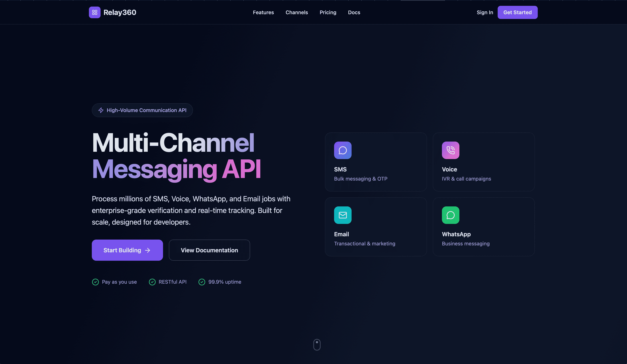
Task: Click the High-Volume Communication API badge
Action: pyautogui.click(x=142, y=110)
